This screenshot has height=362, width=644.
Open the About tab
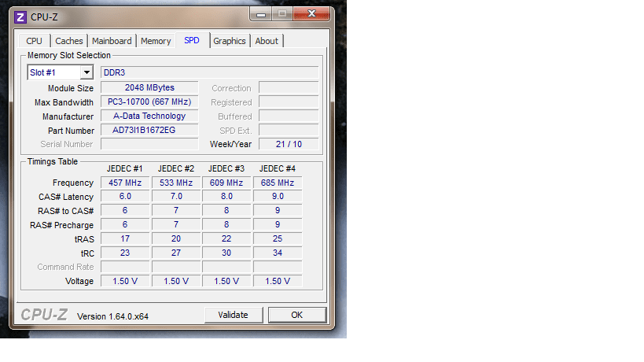tap(267, 41)
